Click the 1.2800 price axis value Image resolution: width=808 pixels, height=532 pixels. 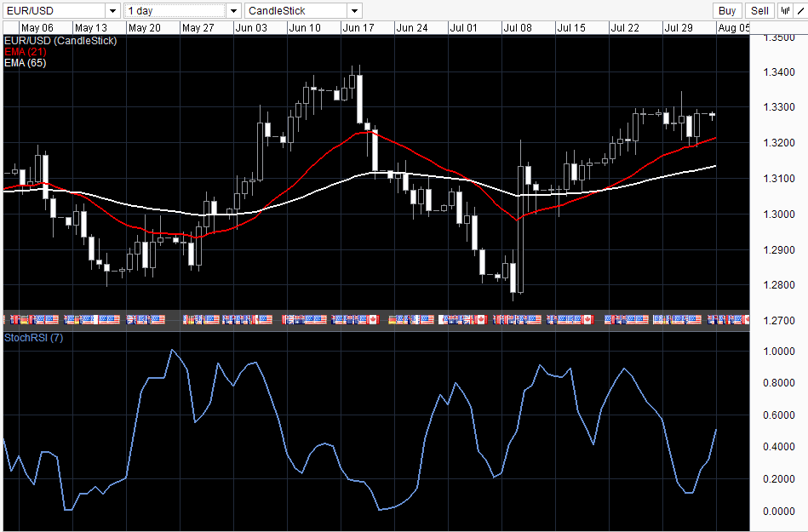(x=779, y=285)
